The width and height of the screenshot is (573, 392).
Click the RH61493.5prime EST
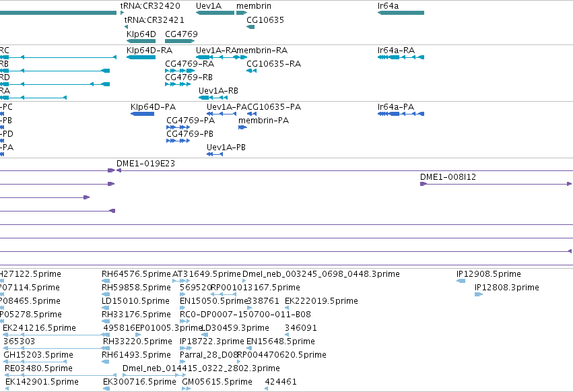coord(106,362)
